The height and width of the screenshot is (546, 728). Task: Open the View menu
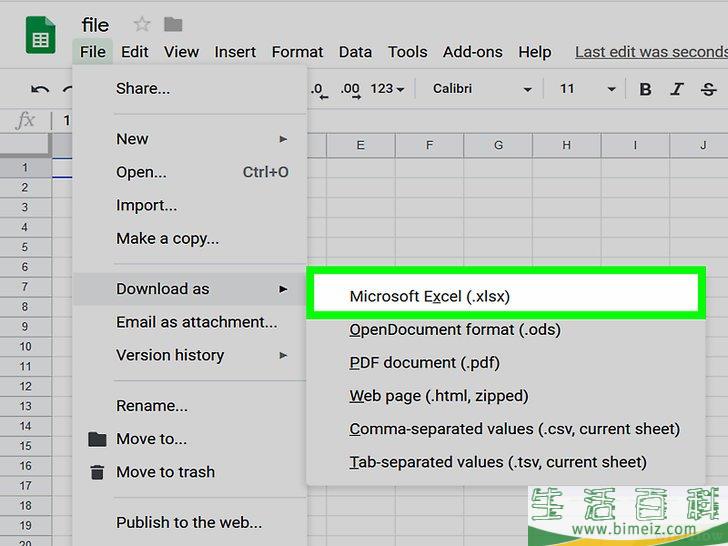point(181,52)
